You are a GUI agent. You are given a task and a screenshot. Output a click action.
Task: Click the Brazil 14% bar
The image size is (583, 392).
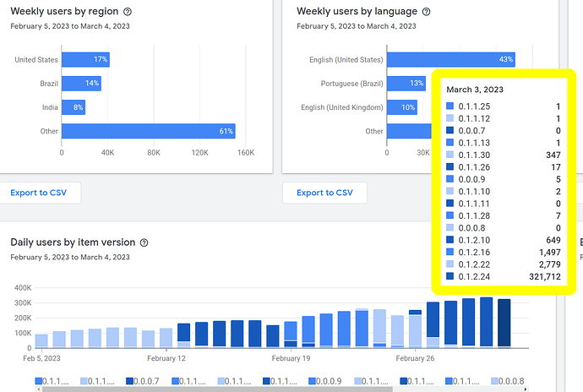pyautogui.click(x=81, y=84)
